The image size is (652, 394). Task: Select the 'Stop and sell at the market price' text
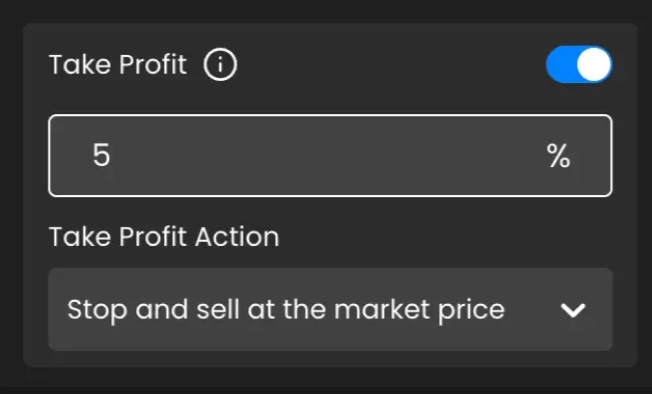coord(286,310)
